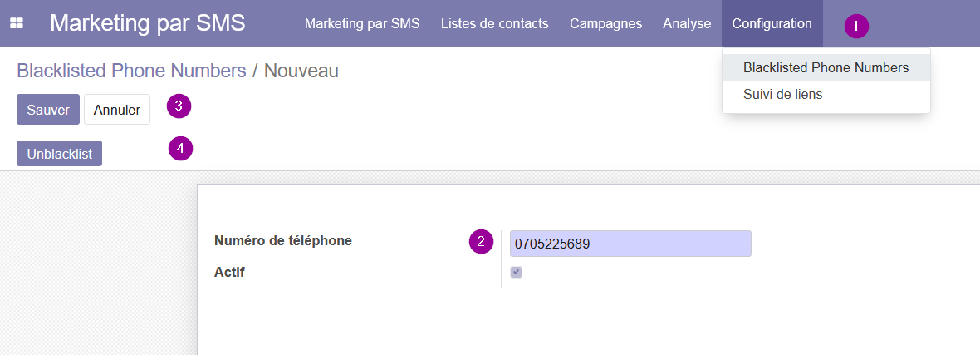Screen dimensions: 980x355
Task: Go to the Analyse menu
Action: coord(687,24)
